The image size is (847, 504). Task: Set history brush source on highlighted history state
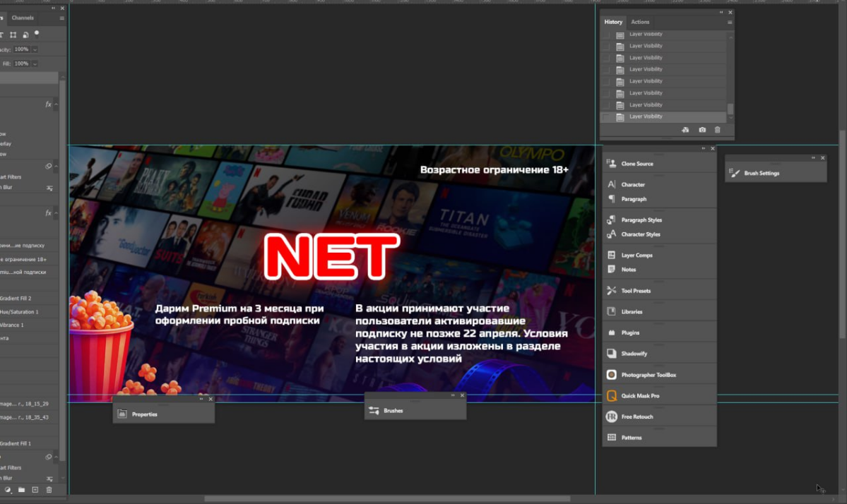(606, 116)
